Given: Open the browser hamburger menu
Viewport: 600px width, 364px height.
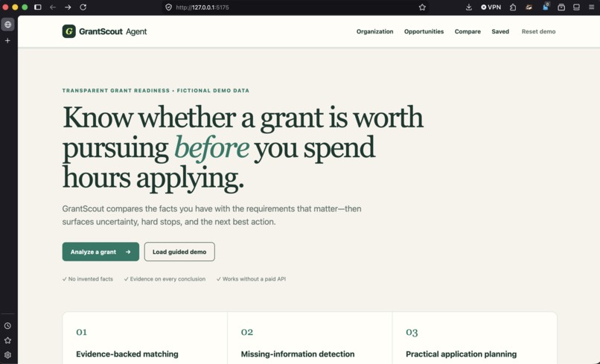Looking at the screenshot, I should [x=591, y=7].
